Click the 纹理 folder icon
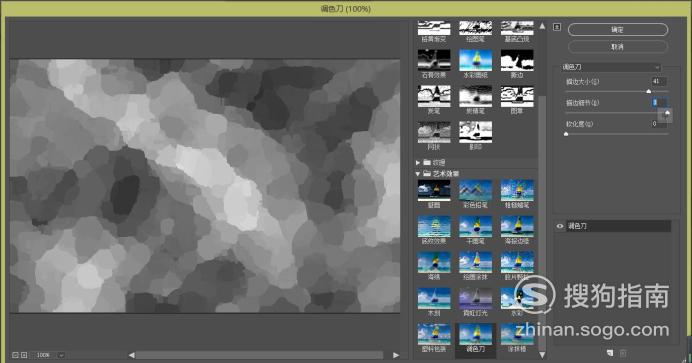 click(x=427, y=162)
